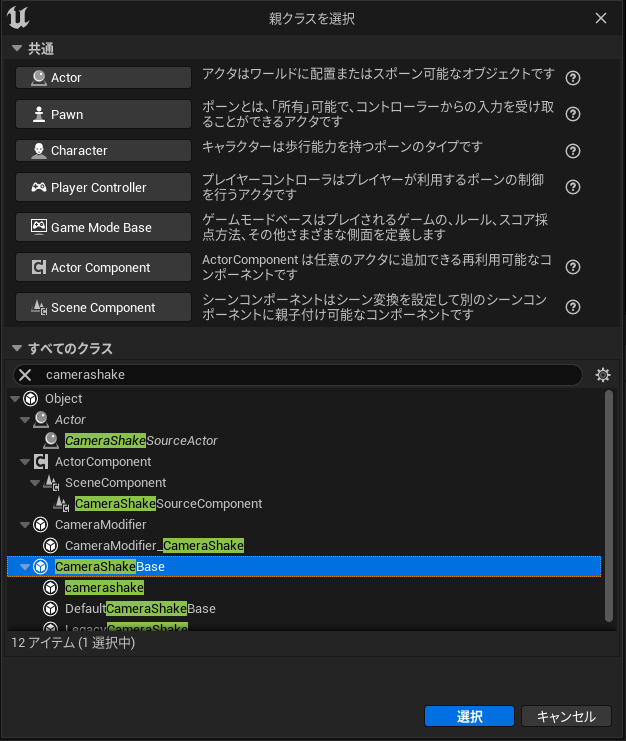This screenshot has width=626, height=741.
Task: Pick the Pawn parent class button
Action: [x=103, y=115]
